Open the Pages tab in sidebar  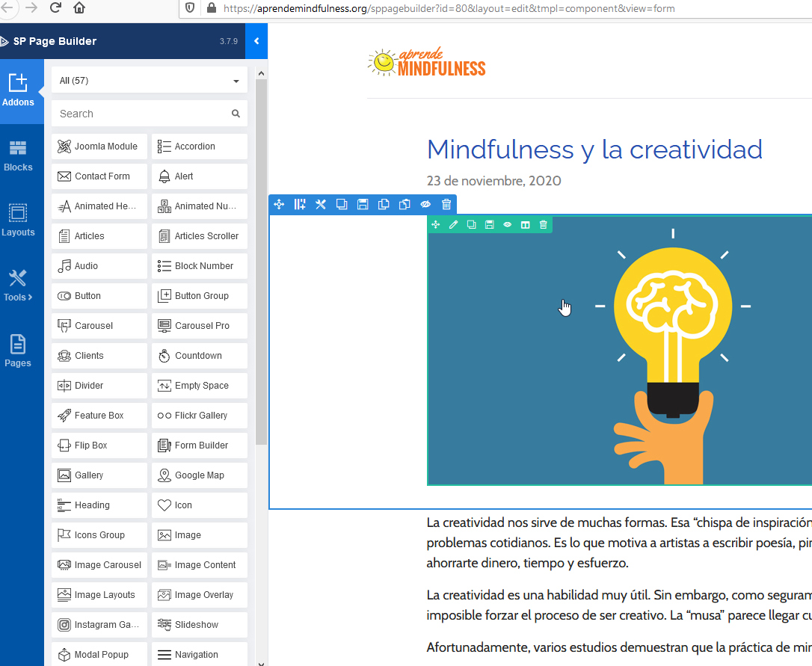pyautogui.click(x=18, y=351)
